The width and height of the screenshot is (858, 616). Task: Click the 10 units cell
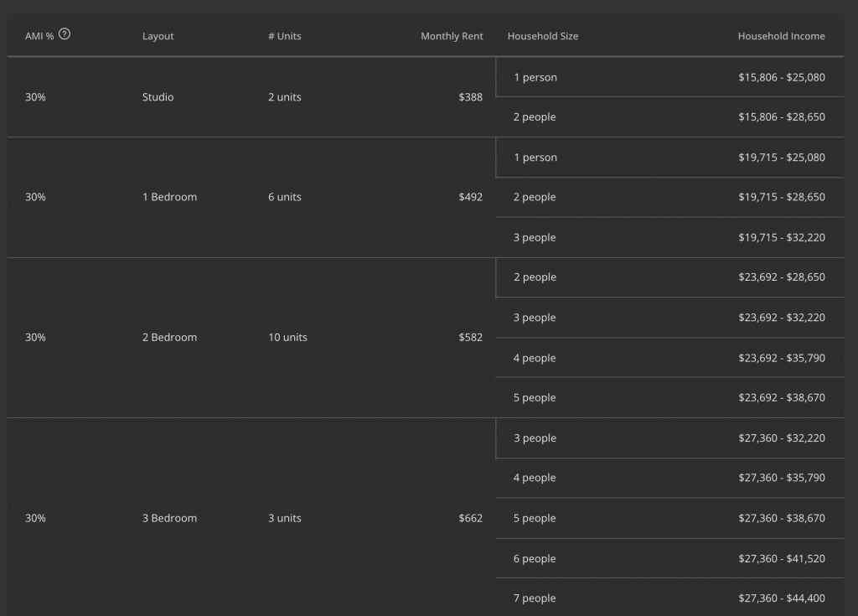click(287, 337)
